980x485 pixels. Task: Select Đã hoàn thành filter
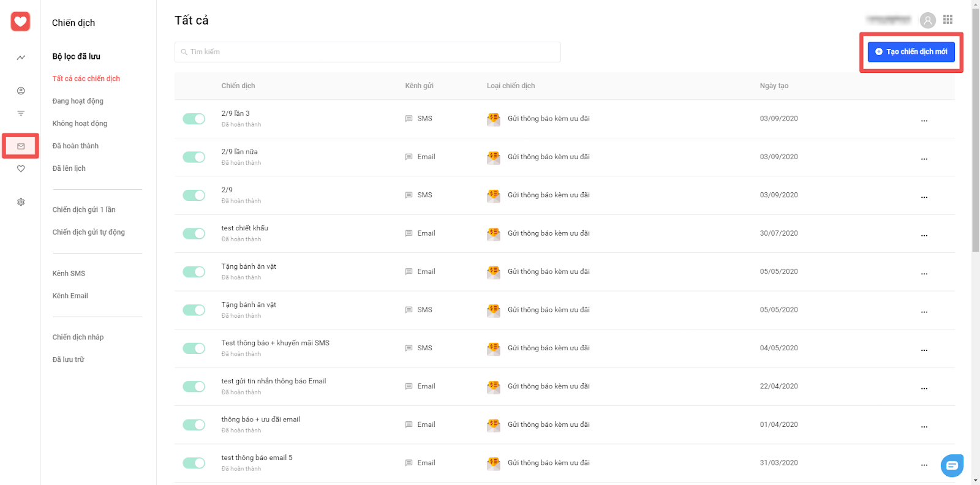pos(75,146)
